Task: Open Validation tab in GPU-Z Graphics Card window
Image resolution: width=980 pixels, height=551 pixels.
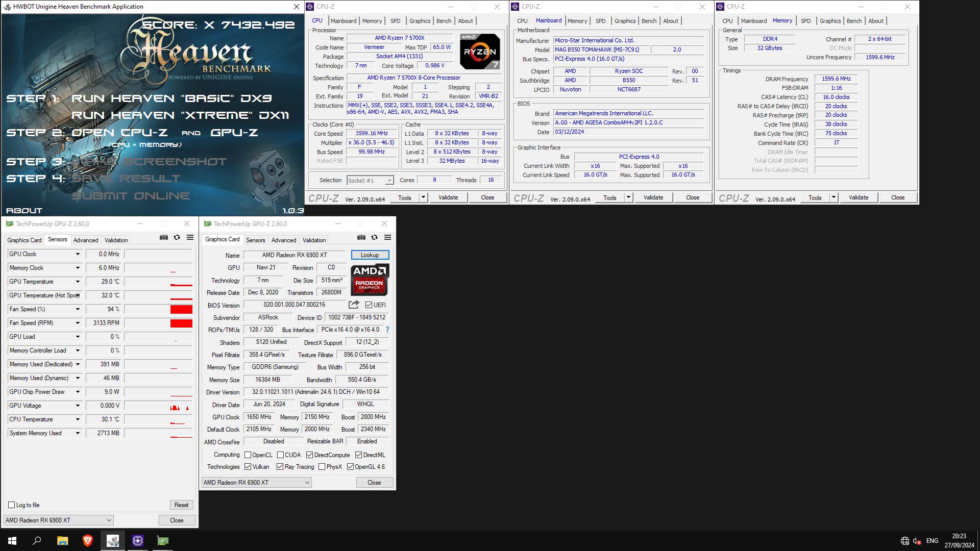Action: [314, 240]
